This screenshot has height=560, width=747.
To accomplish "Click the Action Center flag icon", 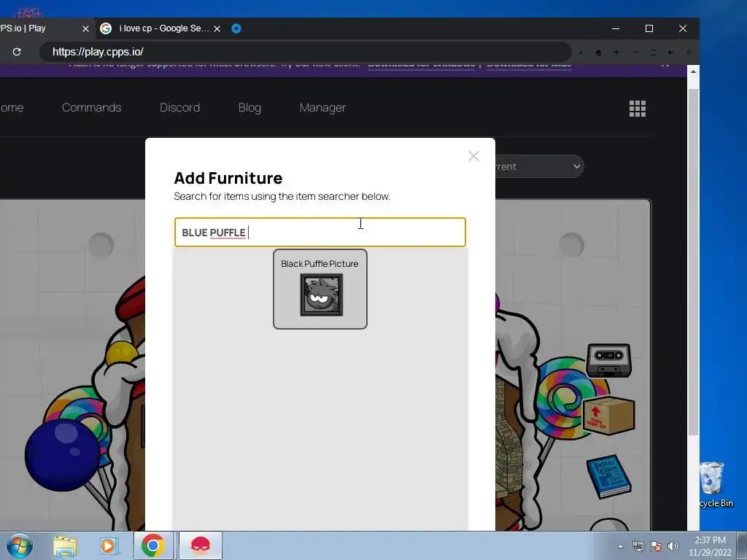I will tap(656, 546).
